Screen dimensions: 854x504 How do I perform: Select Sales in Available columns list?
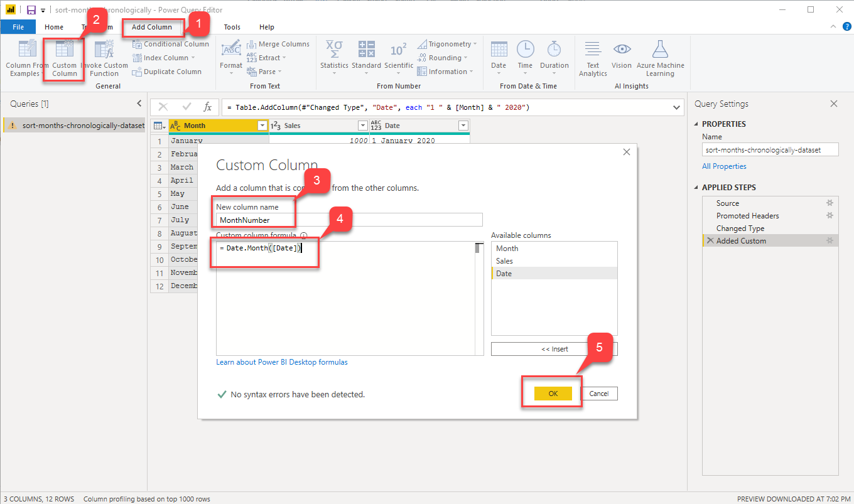tap(504, 261)
